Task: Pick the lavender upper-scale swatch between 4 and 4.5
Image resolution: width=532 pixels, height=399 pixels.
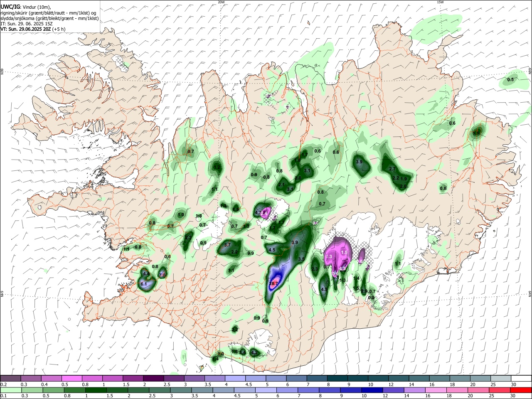Action: click(235, 378)
